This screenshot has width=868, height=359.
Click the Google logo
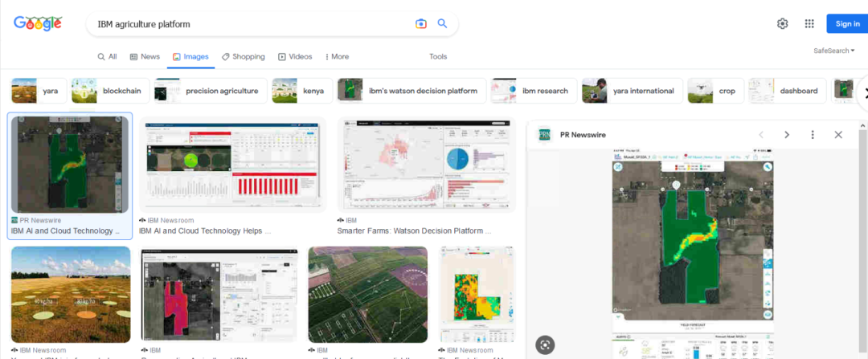pyautogui.click(x=38, y=24)
